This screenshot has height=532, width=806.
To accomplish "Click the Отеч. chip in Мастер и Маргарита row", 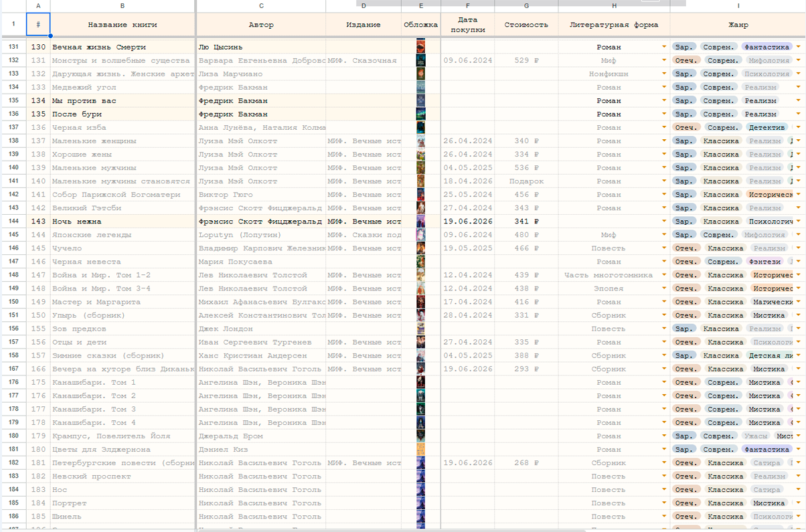I will tap(686, 302).
